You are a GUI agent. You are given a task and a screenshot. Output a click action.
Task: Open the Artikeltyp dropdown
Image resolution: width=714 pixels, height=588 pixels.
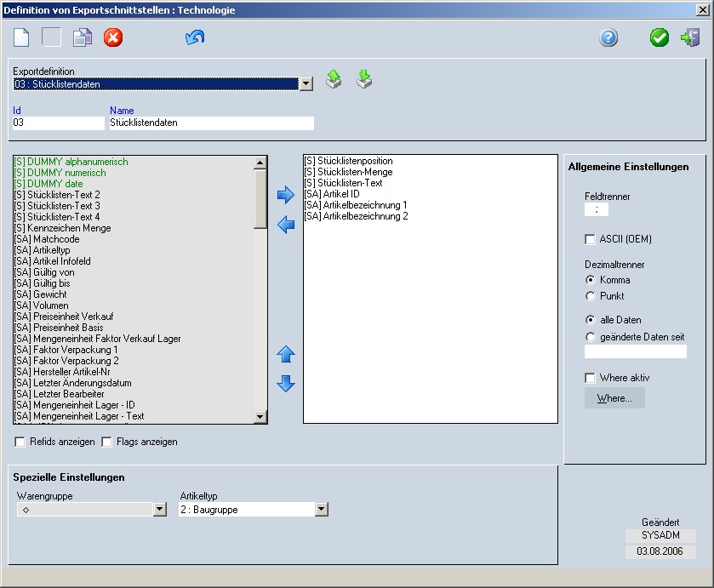321,510
